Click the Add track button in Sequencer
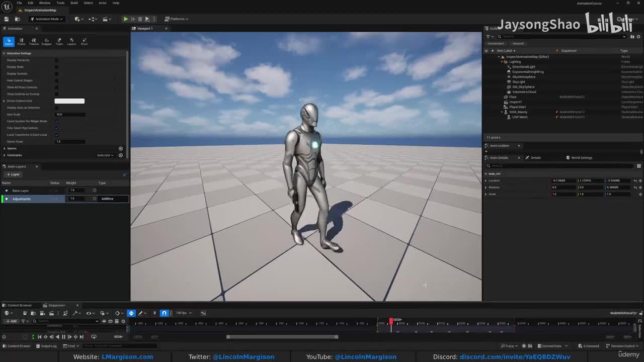Image resolution: width=644 pixels, height=362 pixels. 11,321
